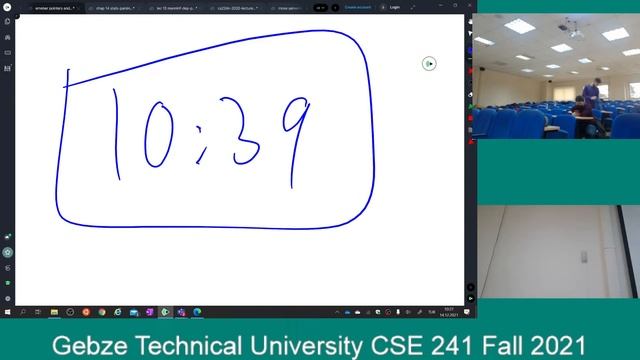Expand hidden system tray icons chevron
640x360 pixels.
pos(337,312)
